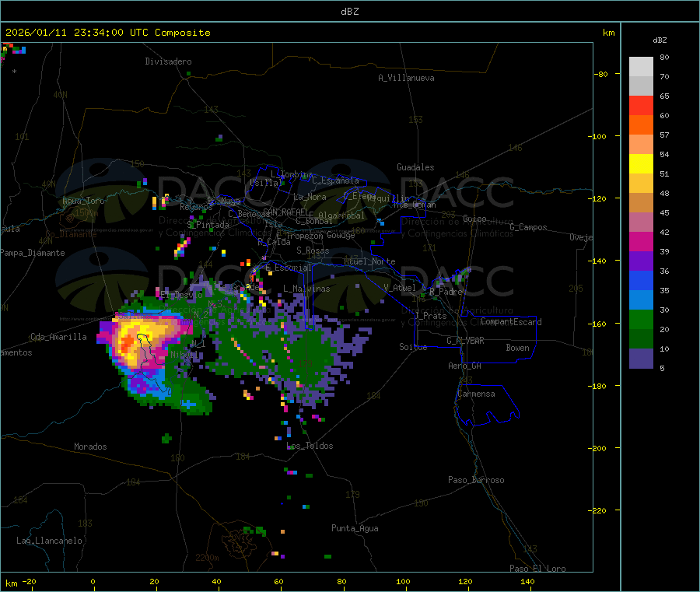Click the dBZ heading above the color scale
This screenshot has height=592, width=700.
tap(660, 40)
